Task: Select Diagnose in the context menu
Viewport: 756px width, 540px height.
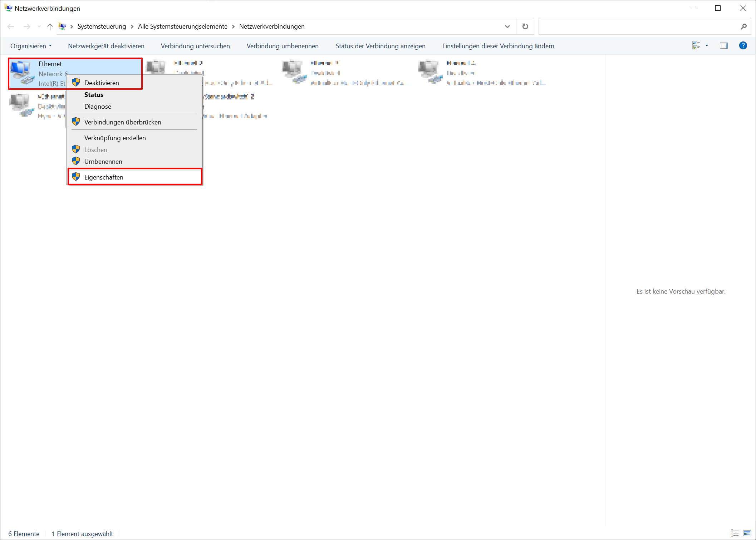Action: coord(98,107)
